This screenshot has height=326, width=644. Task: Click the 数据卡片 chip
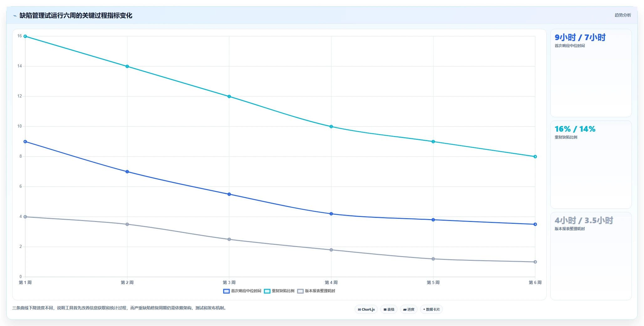click(431, 309)
